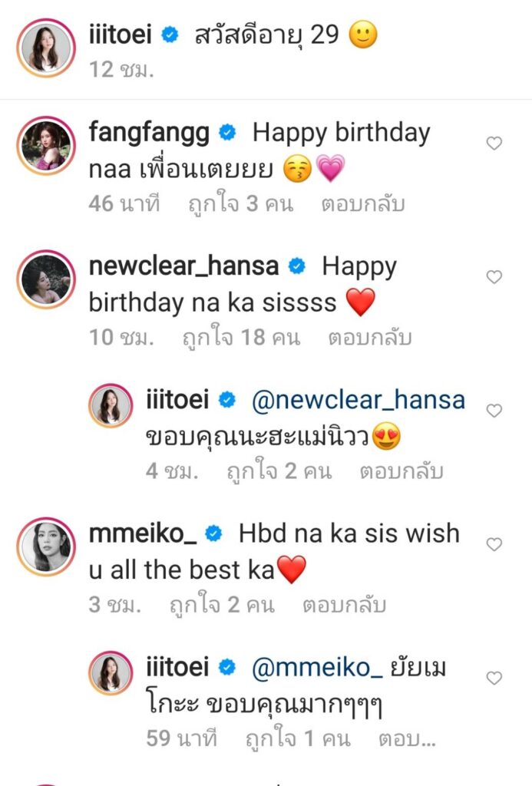Like iiitoei's reply to newclear_hansa

tap(495, 411)
